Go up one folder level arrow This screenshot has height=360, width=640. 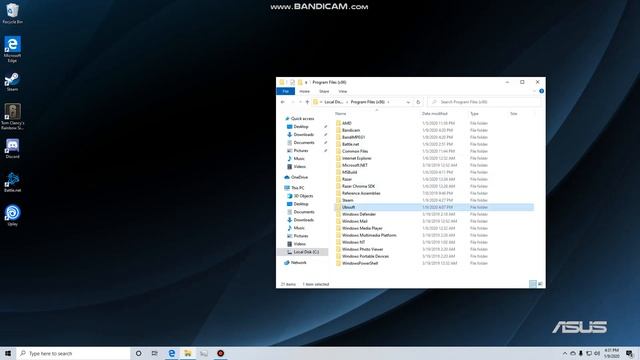(307, 102)
